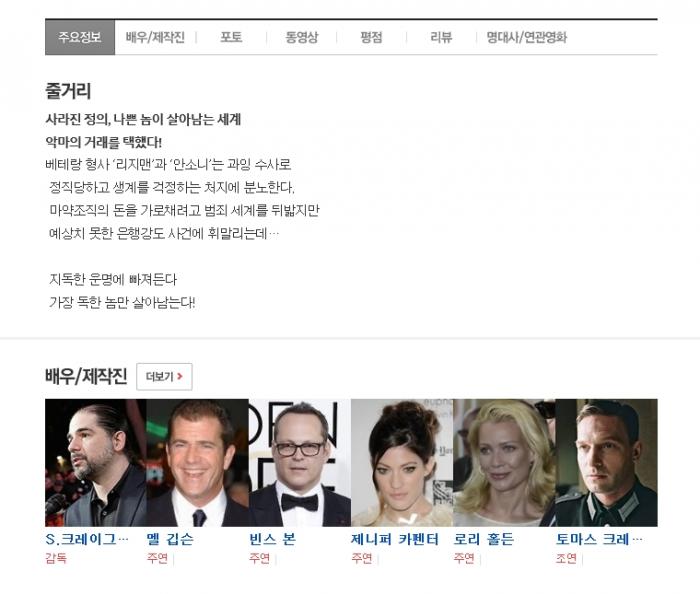This screenshot has width=700, height=594.
Task: Open the 빈스 본 name link
Action: click(x=273, y=539)
